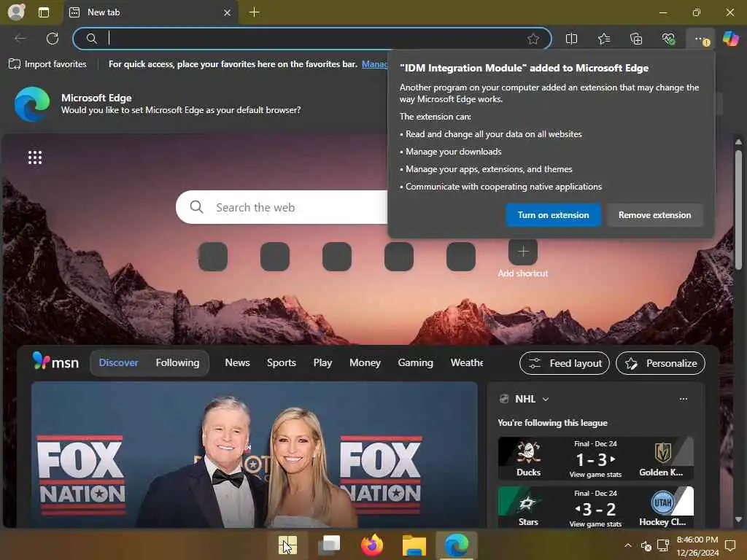Open Collections
This screenshot has width=747, height=560.
[636, 39]
